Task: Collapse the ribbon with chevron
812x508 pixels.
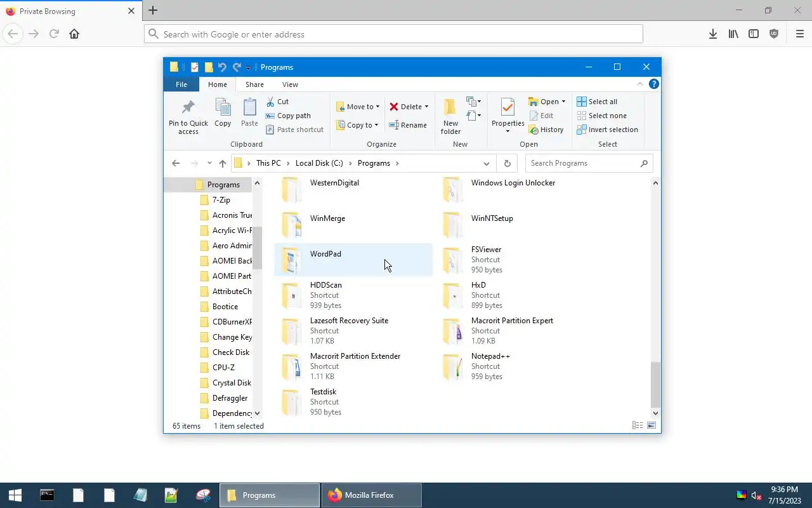Action: click(639, 84)
